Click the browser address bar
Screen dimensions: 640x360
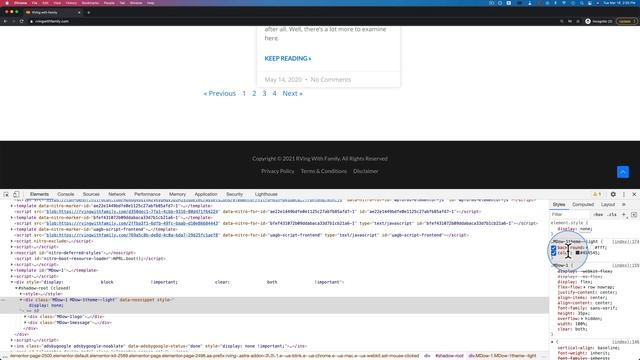coord(294,21)
